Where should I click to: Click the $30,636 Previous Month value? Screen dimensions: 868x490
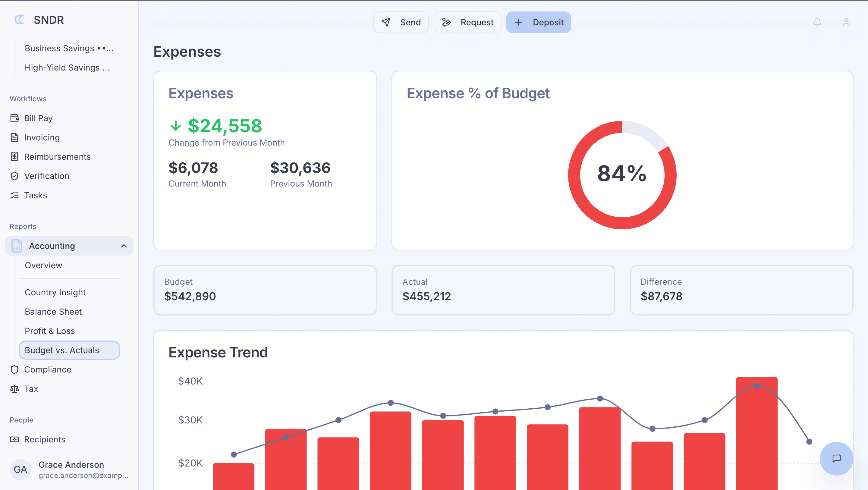(x=300, y=168)
